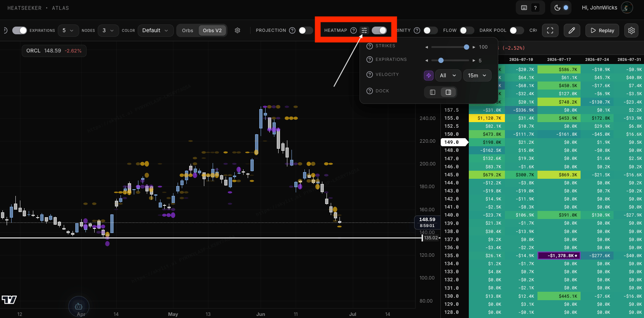Image resolution: width=644 pixels, height=318 pixels.
Task: Select the $445.1K heatmap cell
Action: click(x=559, y=296)
